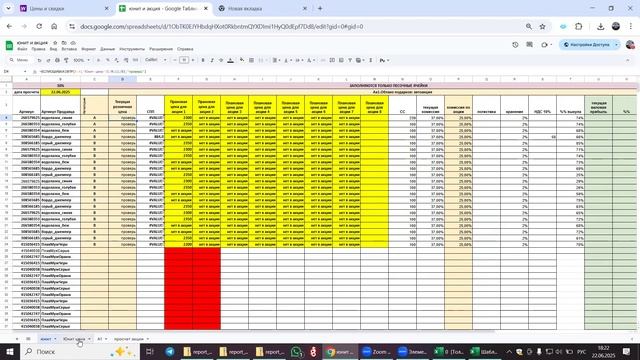Click the all sheets list icon
Viewport: 640px width, 360px height.
click(x=28, y=339)
